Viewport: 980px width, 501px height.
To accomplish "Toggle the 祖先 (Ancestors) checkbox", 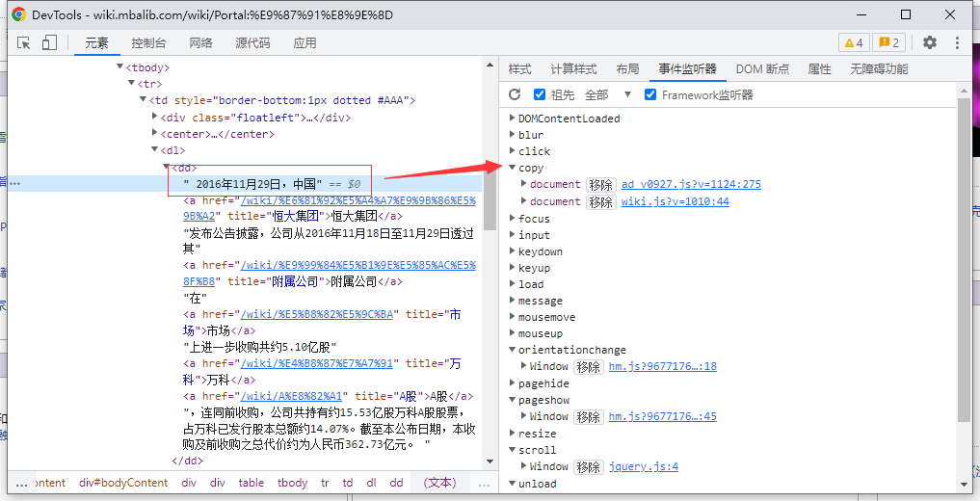I will pyautogui.click(x=540, y=94).
